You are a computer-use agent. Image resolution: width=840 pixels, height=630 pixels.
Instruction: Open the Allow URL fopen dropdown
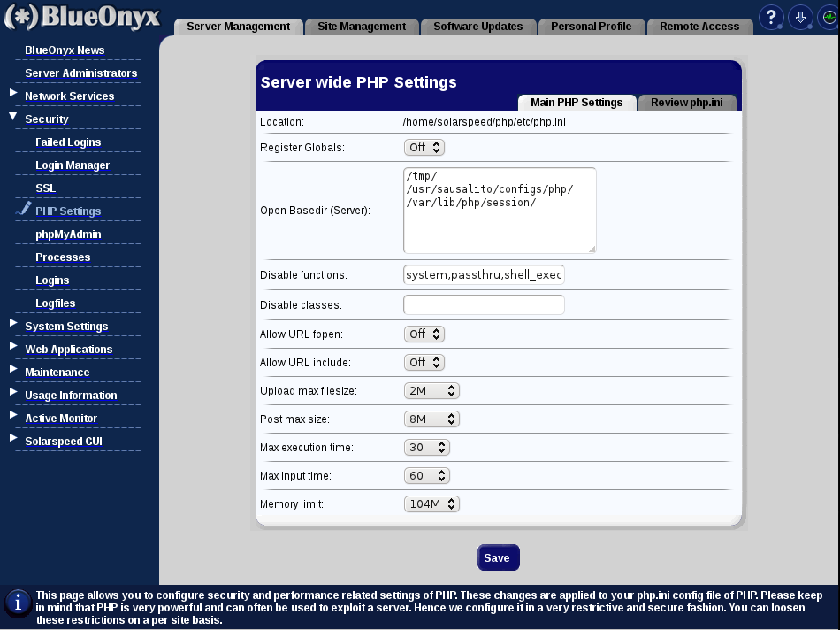[424, 334]
